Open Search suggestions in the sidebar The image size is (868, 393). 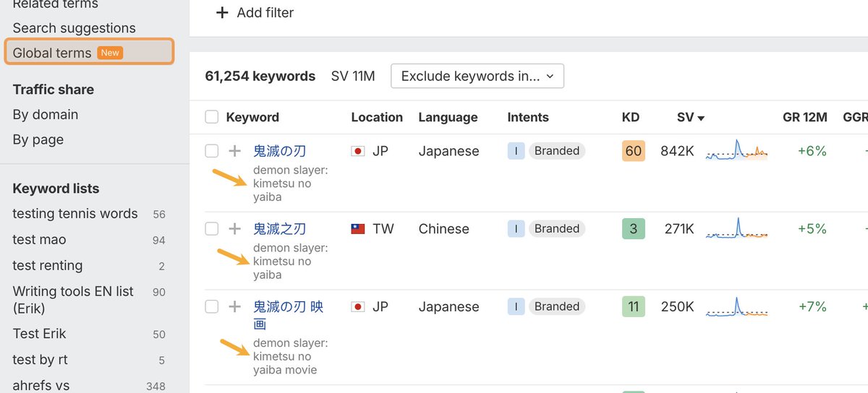[x=74, y=28]
